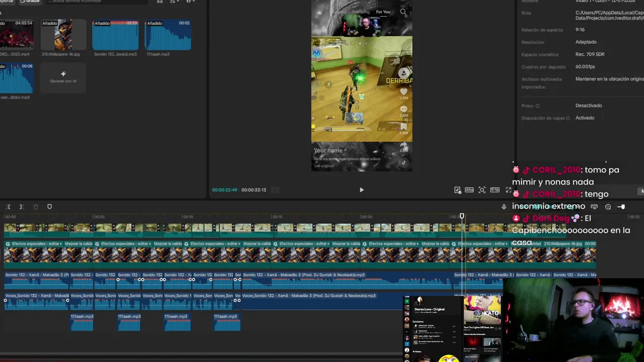The image size is (644, 362).
Task: Click the Activado layer arrangement value
Action: click(585, 118)
